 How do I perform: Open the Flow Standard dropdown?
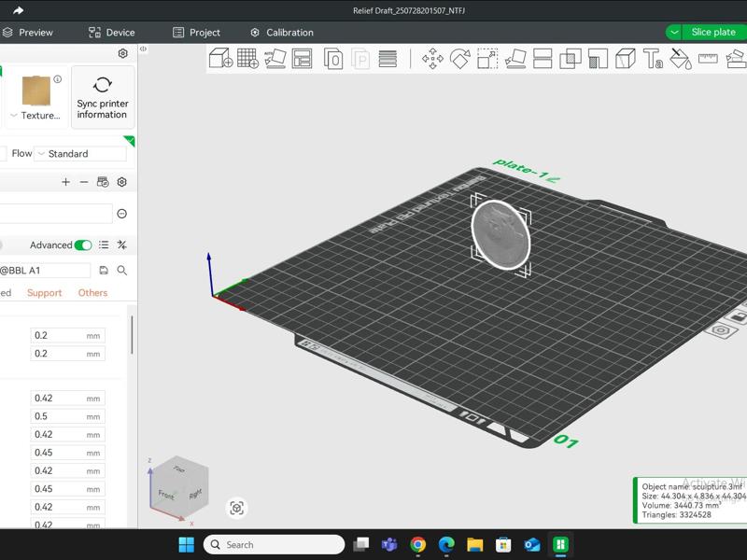click(x=80, y=153)
